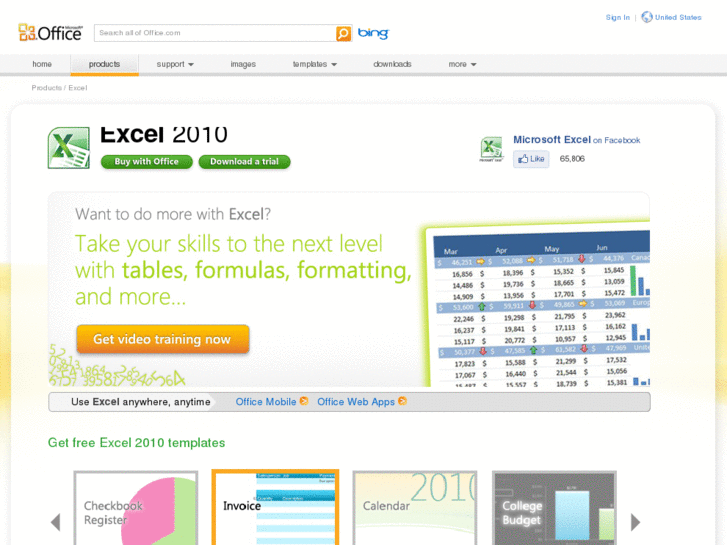Open the Office Mobile link
Screen dimensions: 727x545
point(266,402)
